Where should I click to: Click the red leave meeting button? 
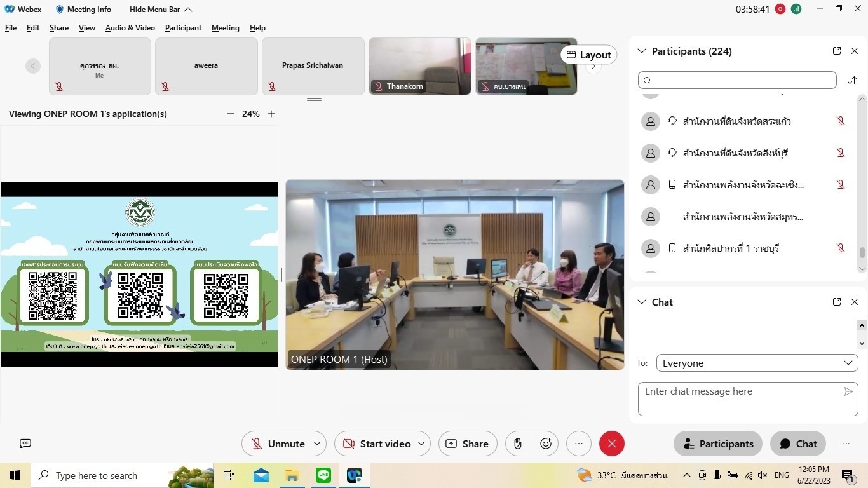(611, 444)
